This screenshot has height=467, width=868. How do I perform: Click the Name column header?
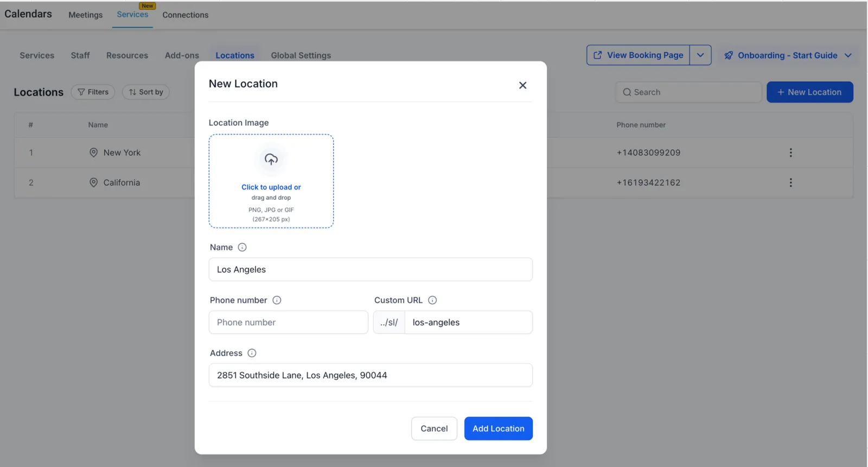click(98, 125)
